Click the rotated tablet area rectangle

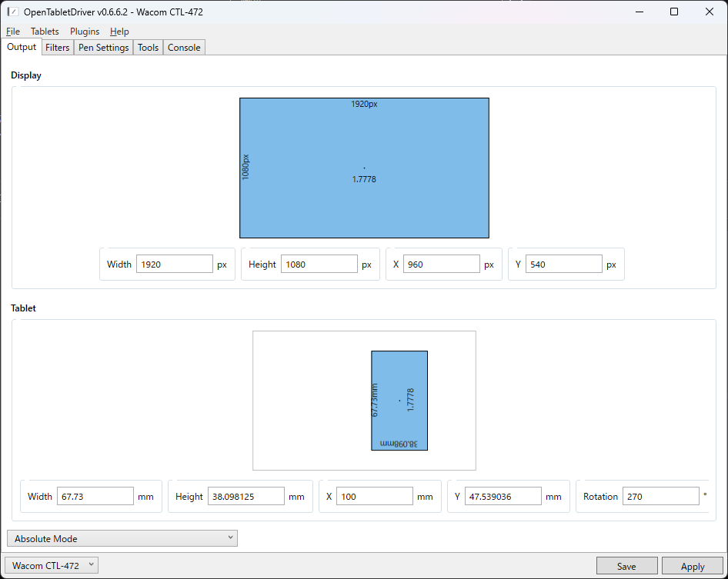399,377
